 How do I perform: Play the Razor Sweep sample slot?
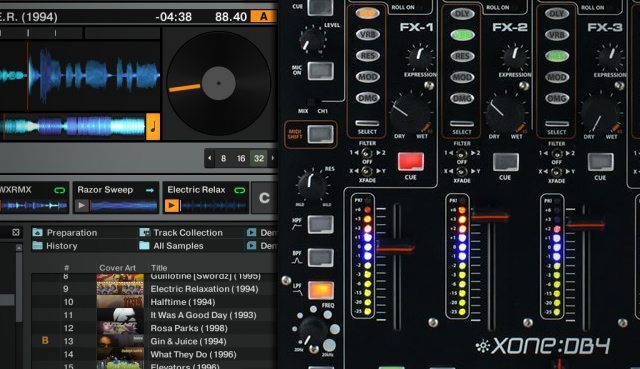click(x=82, y=206)
